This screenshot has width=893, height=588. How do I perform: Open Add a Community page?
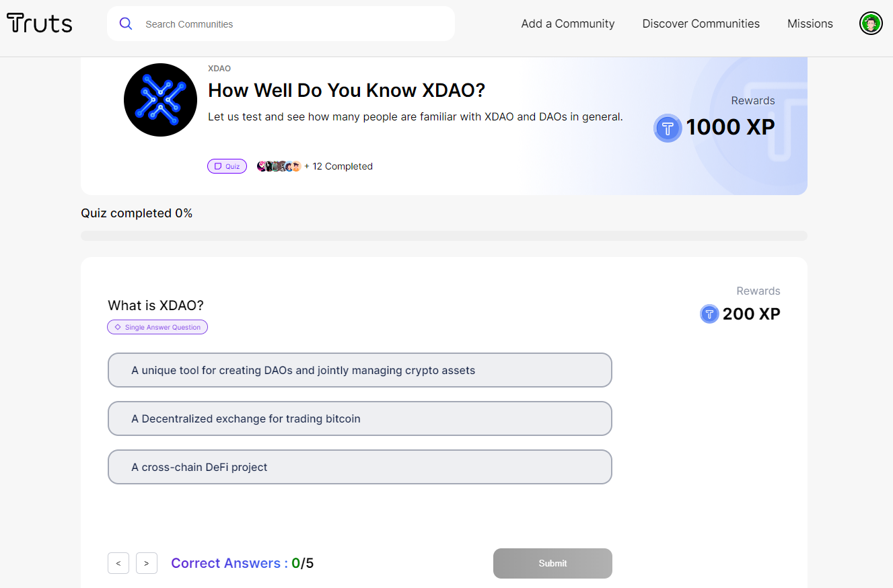(568, 24)
